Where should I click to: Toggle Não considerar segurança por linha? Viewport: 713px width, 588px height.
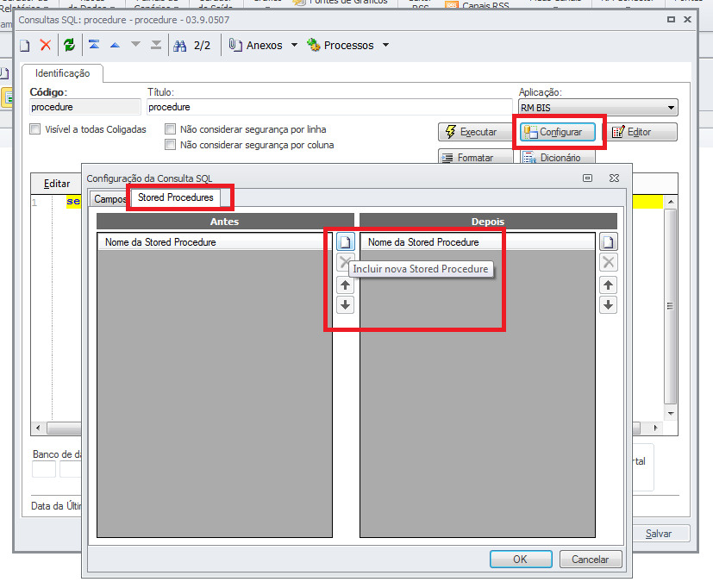(170, 129)
